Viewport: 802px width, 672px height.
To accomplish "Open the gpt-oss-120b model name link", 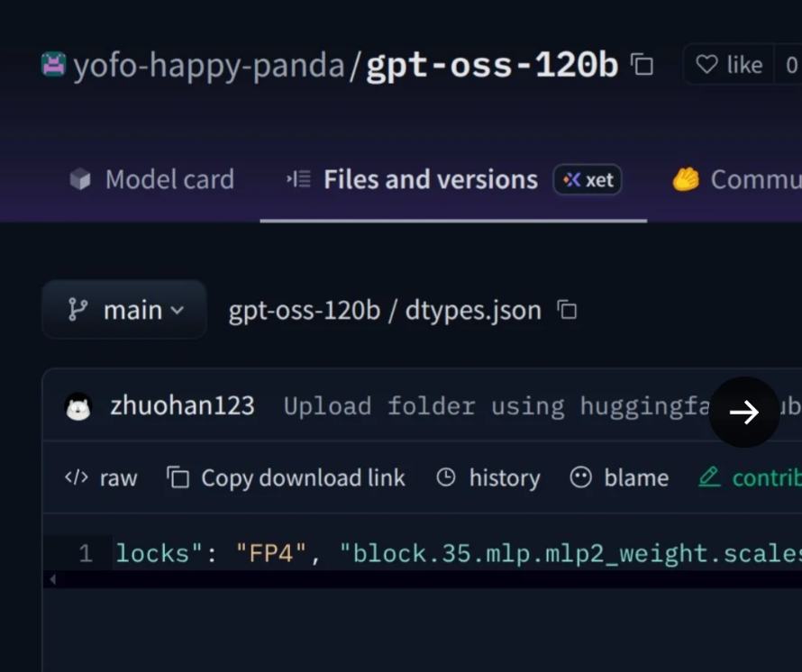I will [x=492, y=65].
